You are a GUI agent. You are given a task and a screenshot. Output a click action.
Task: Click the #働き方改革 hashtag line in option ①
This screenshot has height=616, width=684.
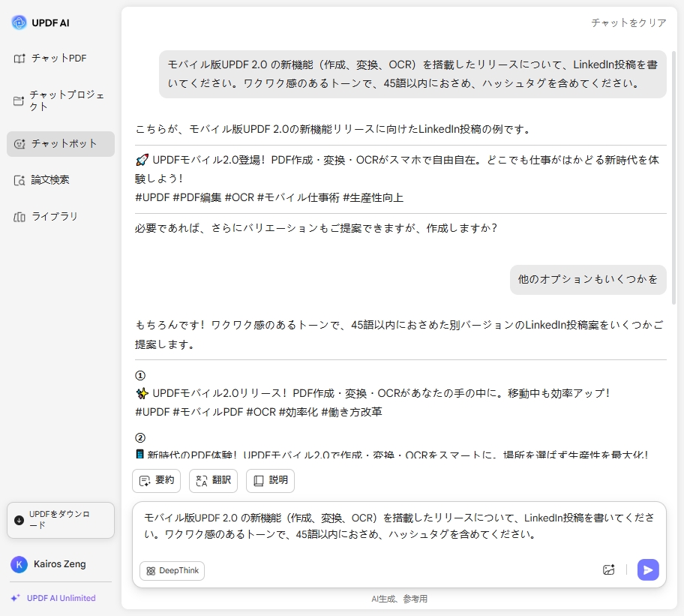pyautogui.click(x=259, y=412)
